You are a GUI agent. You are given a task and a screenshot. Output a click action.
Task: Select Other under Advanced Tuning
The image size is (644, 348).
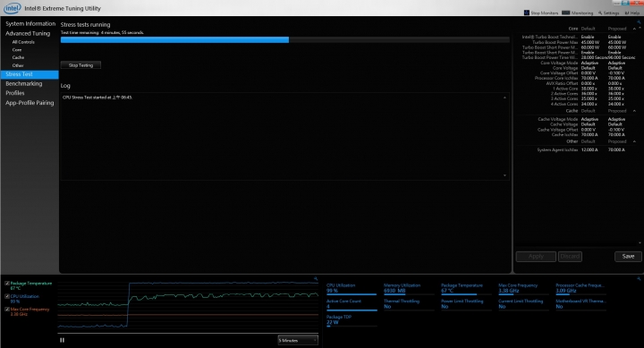click(18, 65)
